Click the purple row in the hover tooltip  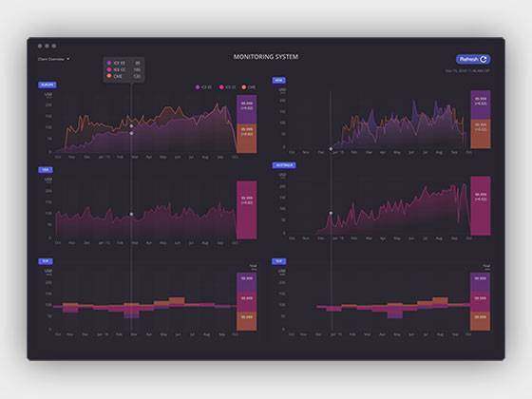click(123, 63)
